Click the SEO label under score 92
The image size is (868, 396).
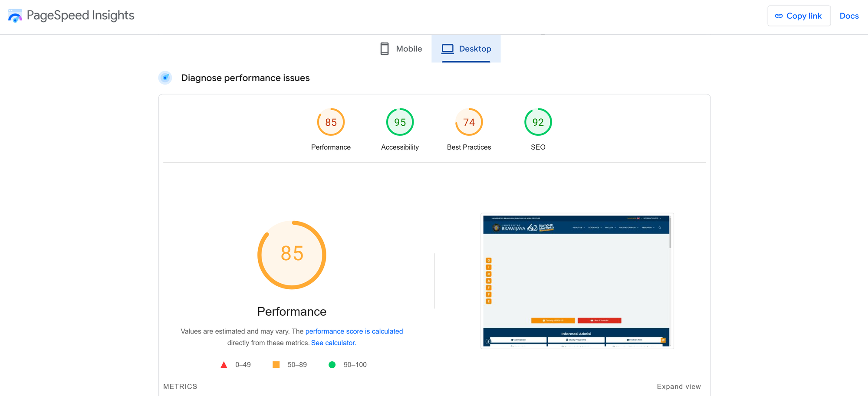pos(538,147)
